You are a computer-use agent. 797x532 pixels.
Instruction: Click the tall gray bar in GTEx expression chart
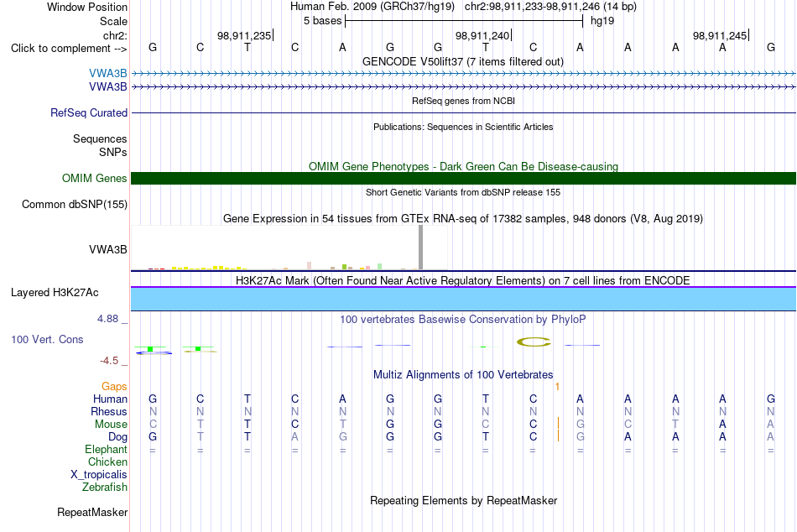coord(420,248)
